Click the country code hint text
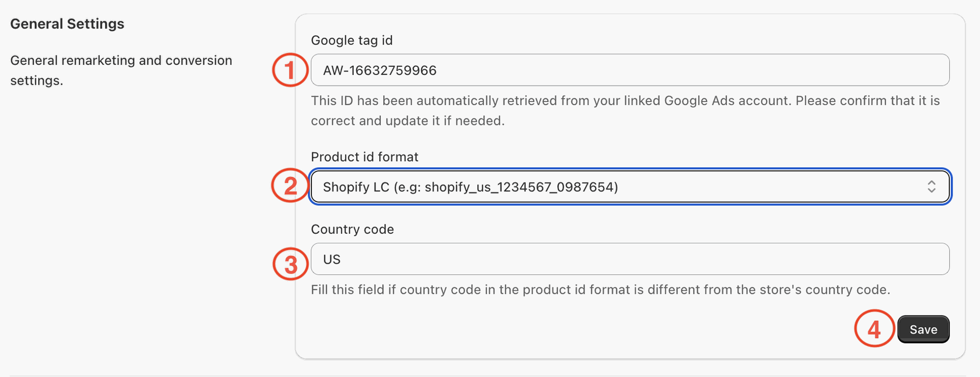This screenshot has height=377, width=980. (x=600, y=290)
